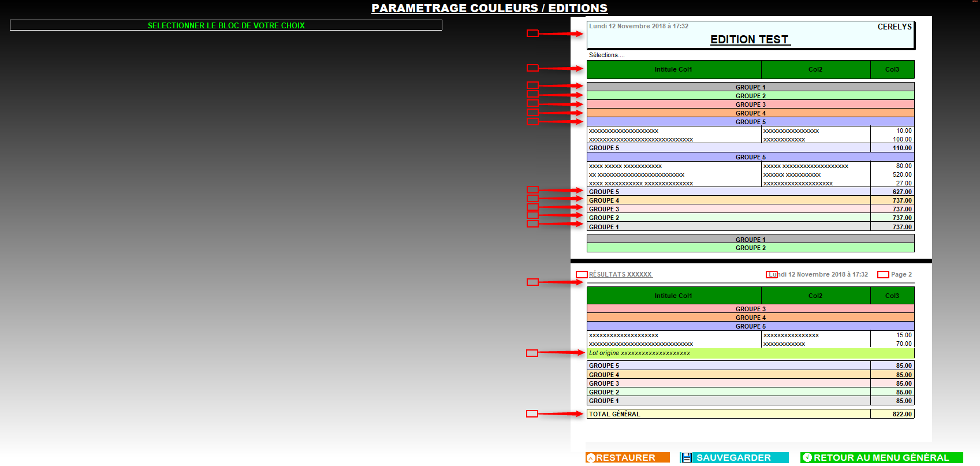Click the round icon beside Restaurer
The image size is (980, 466).
(590, 458)
